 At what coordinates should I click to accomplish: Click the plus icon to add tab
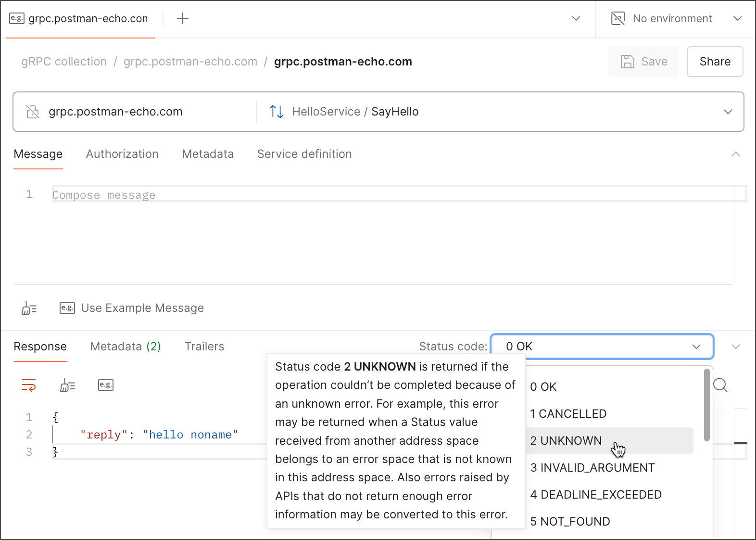[183, 19]
